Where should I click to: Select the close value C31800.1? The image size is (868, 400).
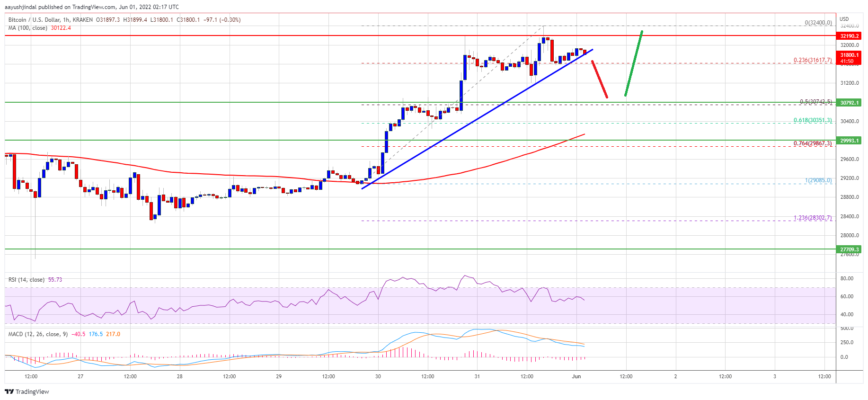188,20
